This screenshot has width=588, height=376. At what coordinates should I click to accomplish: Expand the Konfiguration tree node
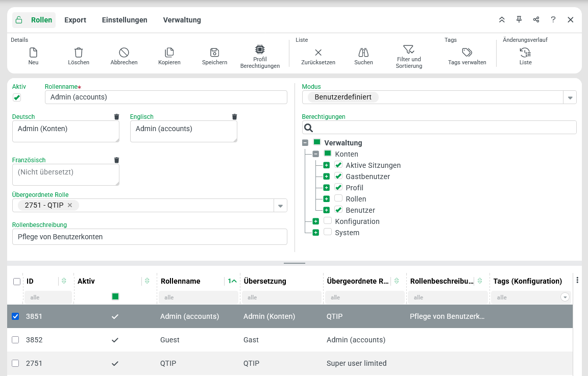[x=316, y=221]
